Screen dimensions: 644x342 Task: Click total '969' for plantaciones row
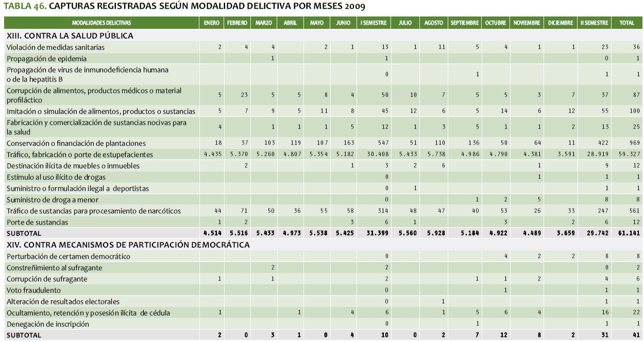pos(634,143)
